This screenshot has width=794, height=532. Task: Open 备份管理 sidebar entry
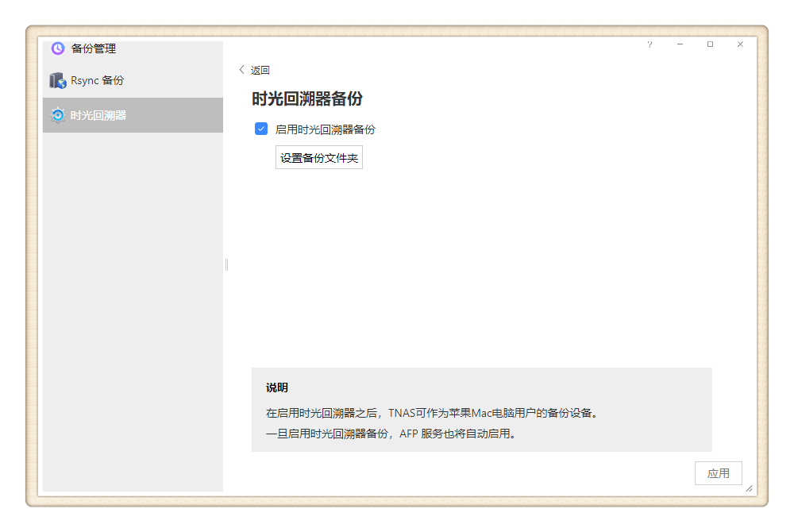pos(133,49)
